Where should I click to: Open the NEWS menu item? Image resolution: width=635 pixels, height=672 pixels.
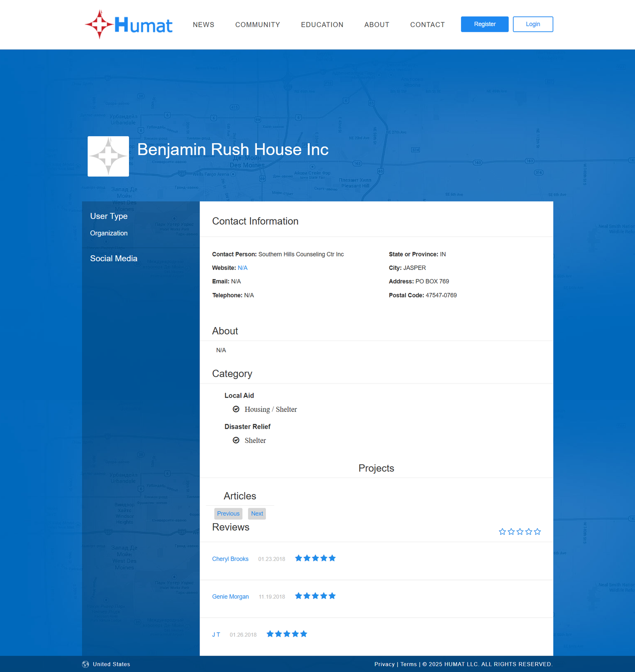click(x=203, y=25)
